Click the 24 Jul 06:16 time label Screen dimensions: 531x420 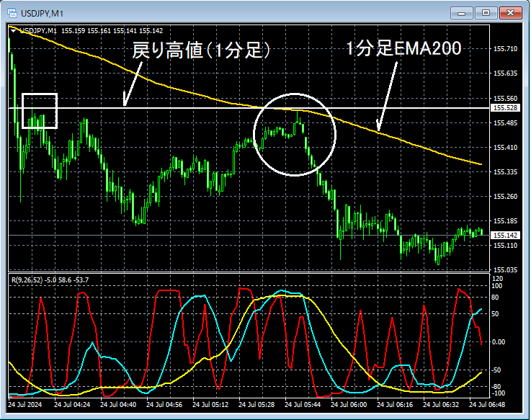point(395,405)
